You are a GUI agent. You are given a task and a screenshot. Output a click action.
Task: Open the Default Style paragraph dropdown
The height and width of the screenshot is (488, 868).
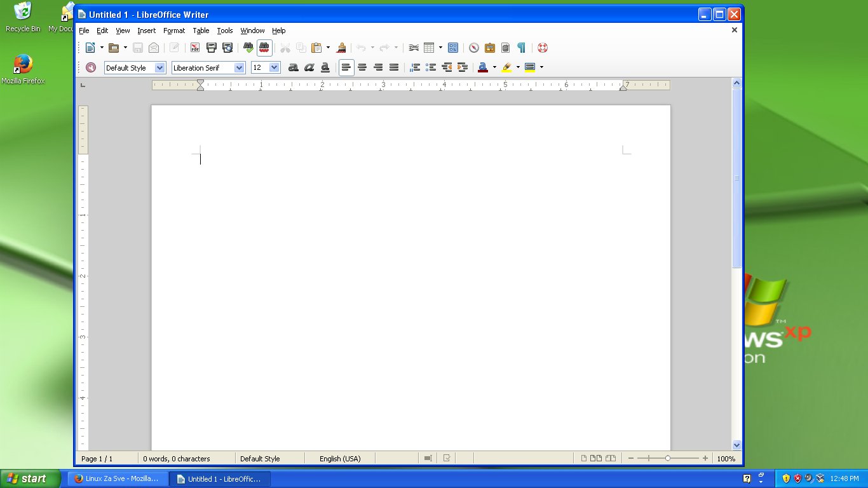159,67
